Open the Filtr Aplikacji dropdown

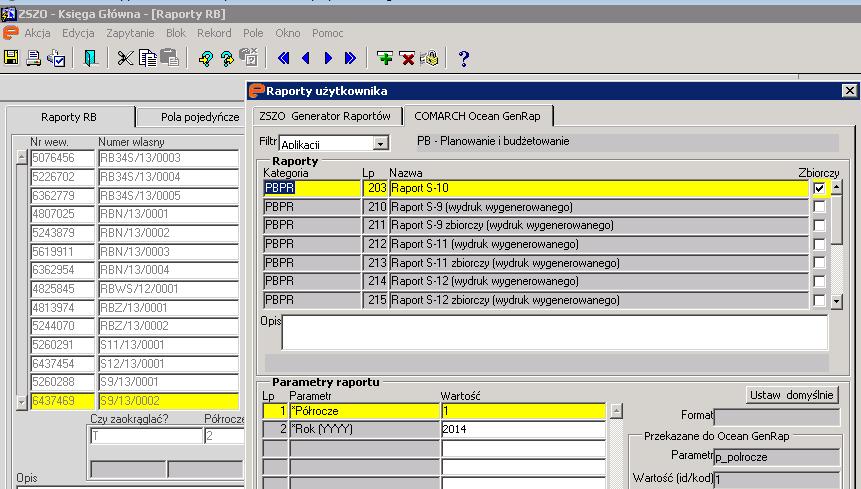380,144
